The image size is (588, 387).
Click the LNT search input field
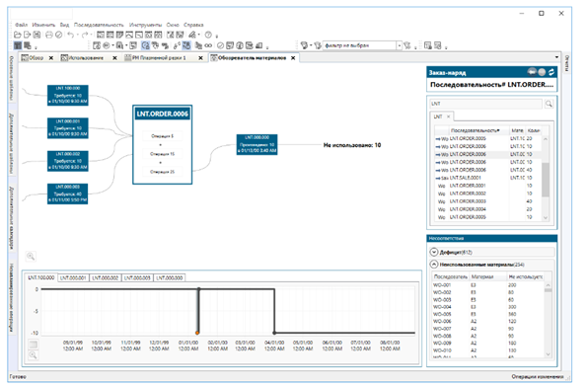coord(486,104)
